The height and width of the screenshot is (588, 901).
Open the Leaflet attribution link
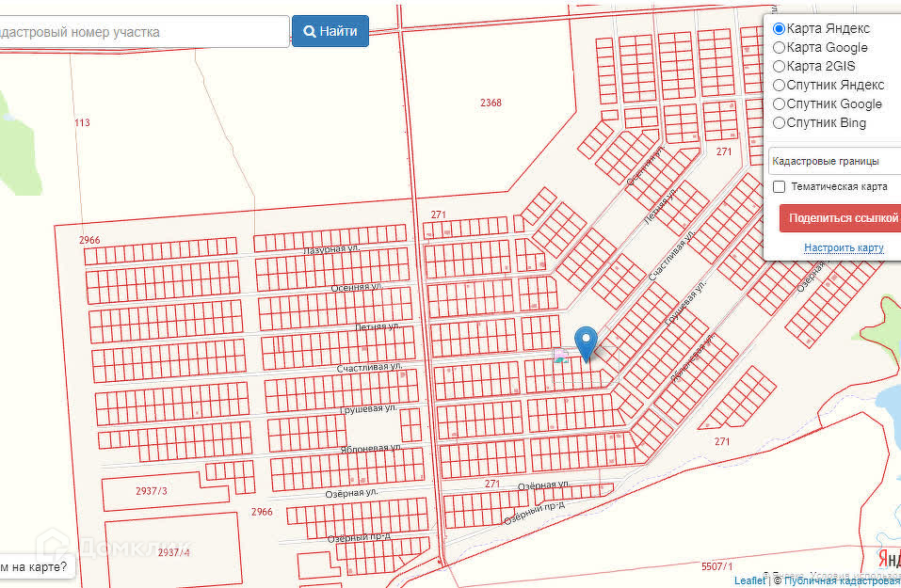749,581
